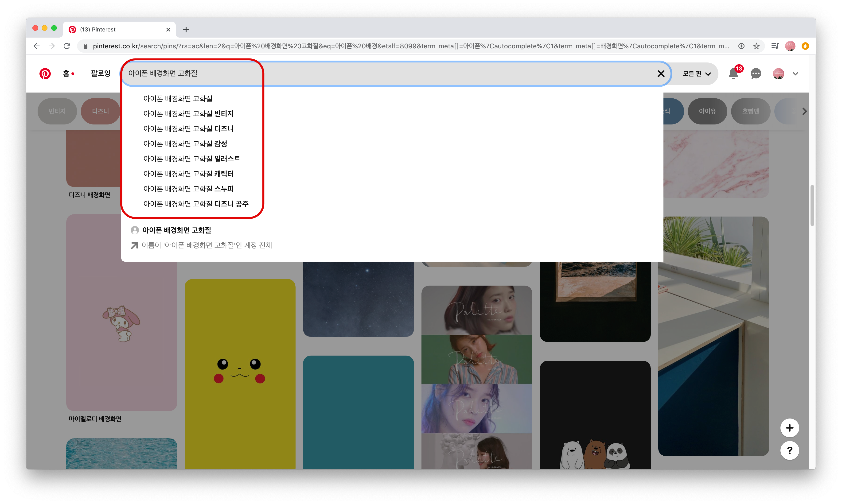Select the (13) Pinterest tab
Screen dimensions: 842x504
pyautogui.click(x=119, y=30)
